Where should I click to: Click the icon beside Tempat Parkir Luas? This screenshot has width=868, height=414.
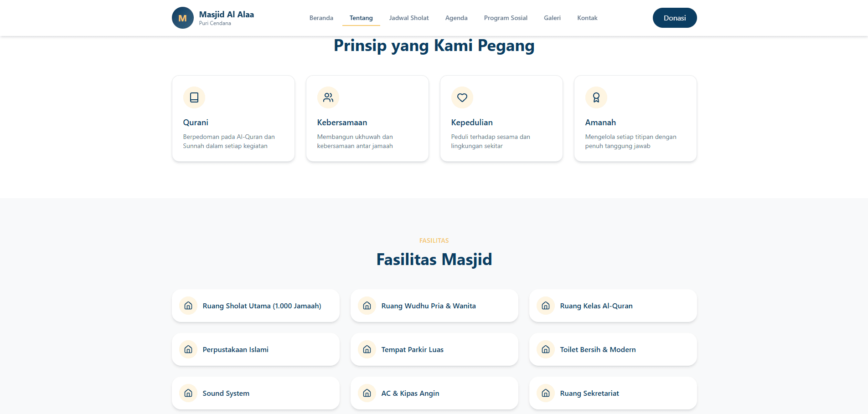coord(367,349)
